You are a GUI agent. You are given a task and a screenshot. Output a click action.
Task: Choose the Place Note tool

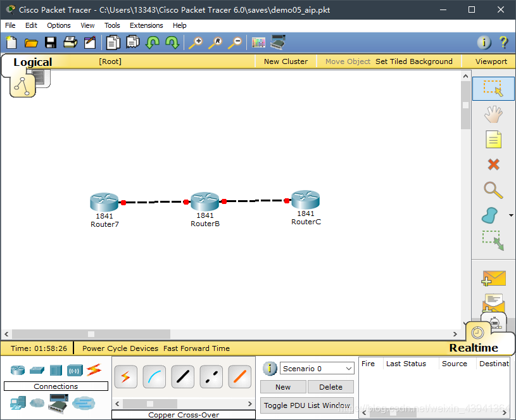coord(493,139)
